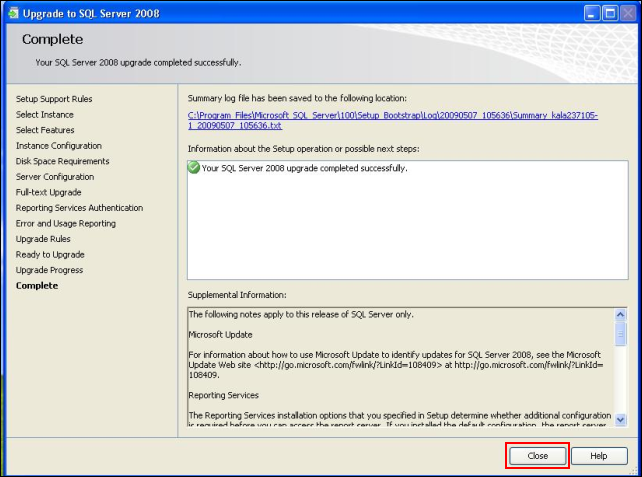Click the Supplemental Information label
The height and width of the screenshot is (477, 642).
coord(237,295)
